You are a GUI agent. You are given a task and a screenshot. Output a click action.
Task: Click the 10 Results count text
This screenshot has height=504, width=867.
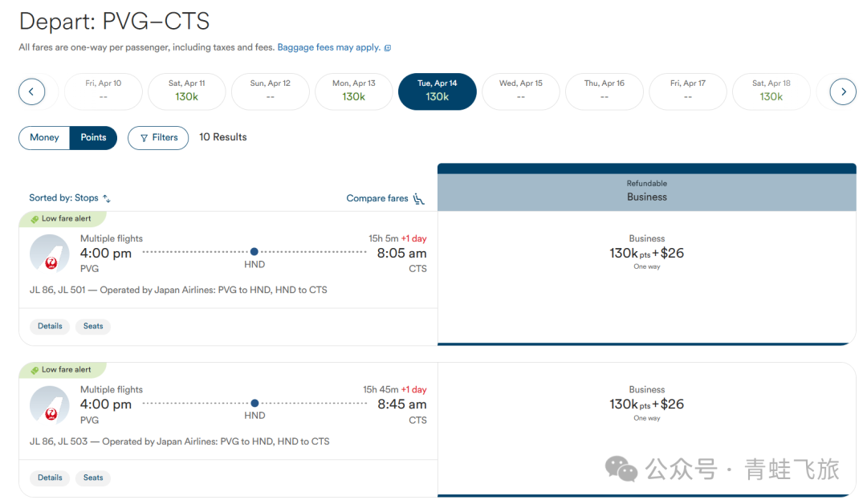tap(223, 137)
